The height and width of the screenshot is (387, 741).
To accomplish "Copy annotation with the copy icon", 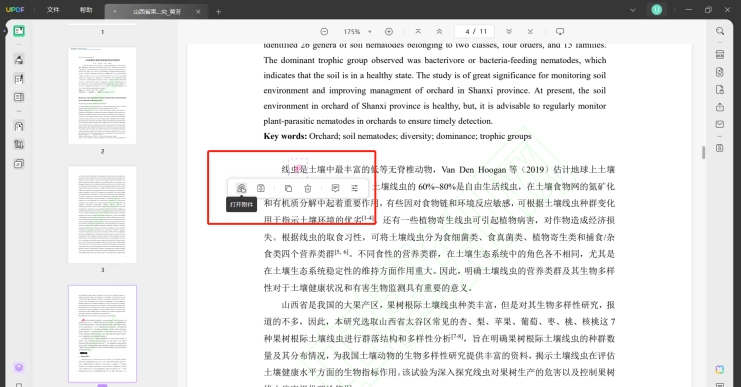I will [288, 188].
